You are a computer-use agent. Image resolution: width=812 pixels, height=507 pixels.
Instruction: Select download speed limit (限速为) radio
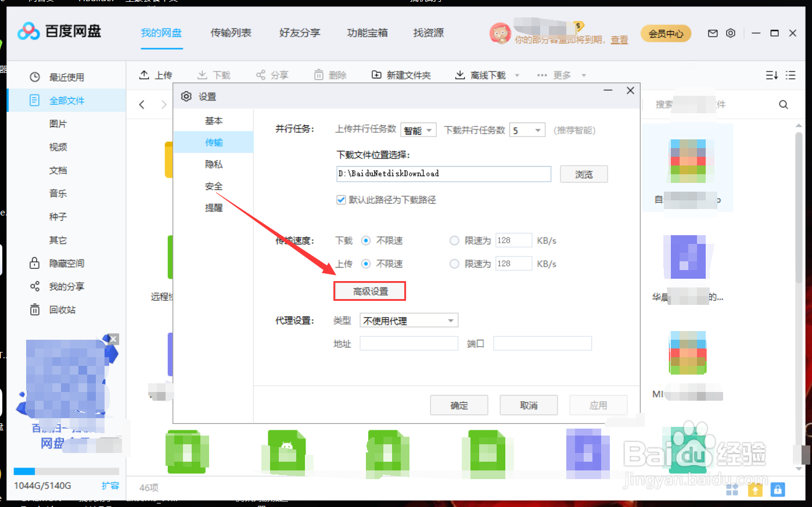click(x=454, y=240)
